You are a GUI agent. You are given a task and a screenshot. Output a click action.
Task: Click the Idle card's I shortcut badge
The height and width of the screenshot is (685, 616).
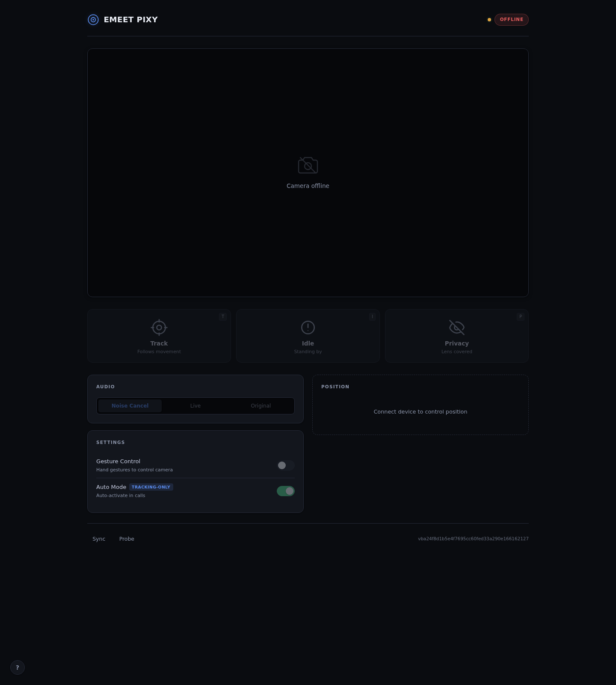[x=372, y=317]
